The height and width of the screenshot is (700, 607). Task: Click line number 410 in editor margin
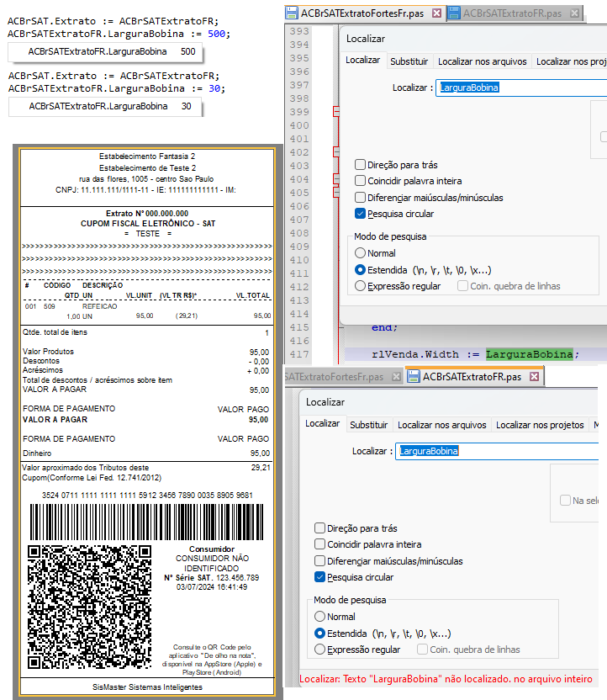298,260
